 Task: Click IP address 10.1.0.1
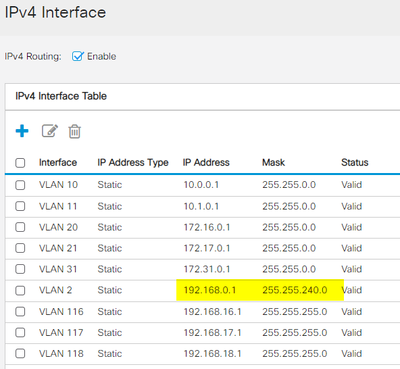coord(201,206)
